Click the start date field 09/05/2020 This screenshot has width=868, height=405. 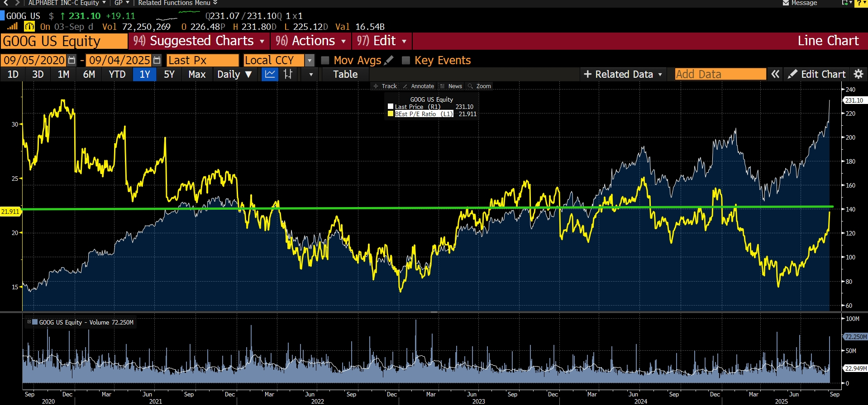(x=34, y=60)
